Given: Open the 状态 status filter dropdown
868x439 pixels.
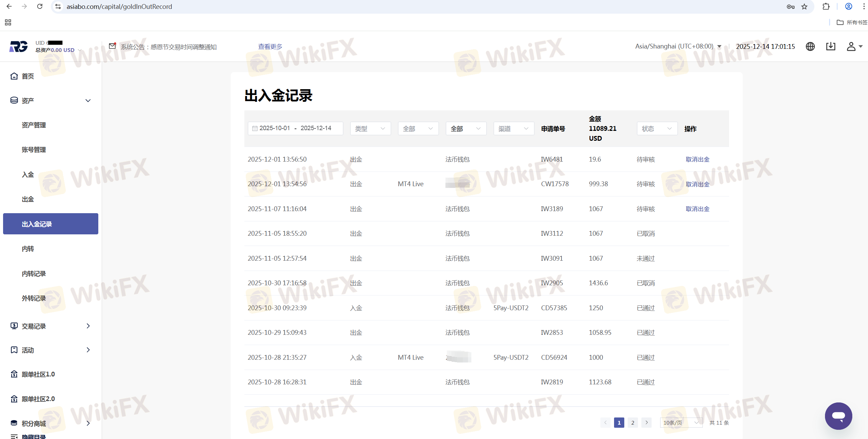Looking at the screenshot, I should (657, 129).
